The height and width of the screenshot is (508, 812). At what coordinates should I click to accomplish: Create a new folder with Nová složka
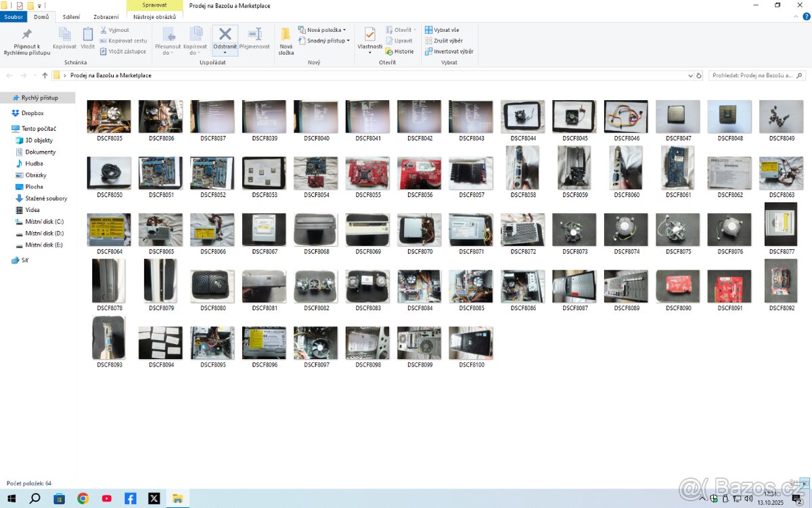coord(286,41)
